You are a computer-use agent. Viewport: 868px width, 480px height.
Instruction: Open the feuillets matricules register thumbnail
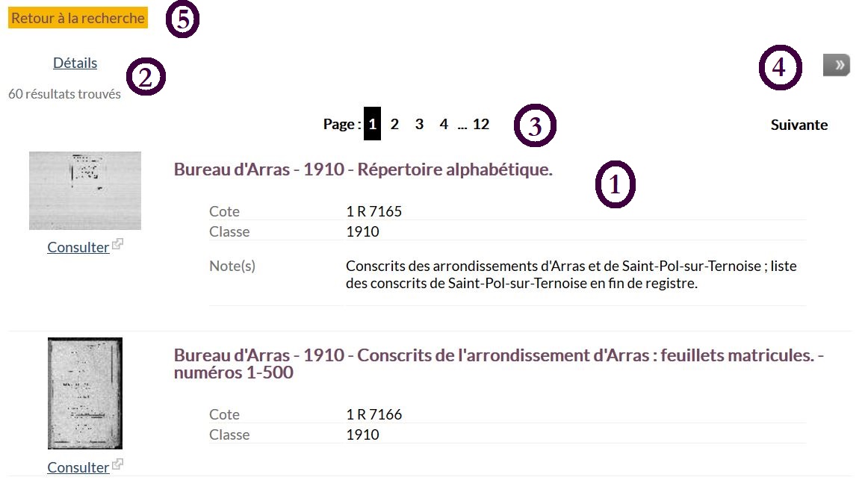point(85,393)
